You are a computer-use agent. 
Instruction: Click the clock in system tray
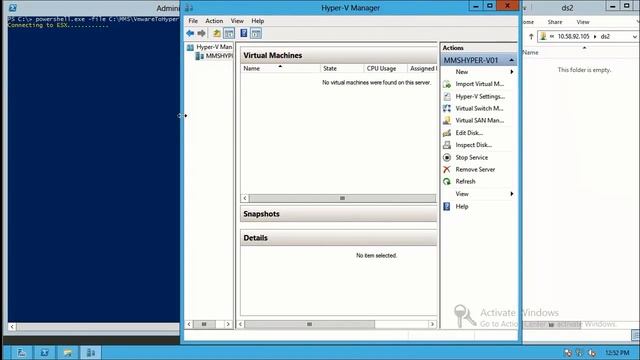click(x=617, y=353)
